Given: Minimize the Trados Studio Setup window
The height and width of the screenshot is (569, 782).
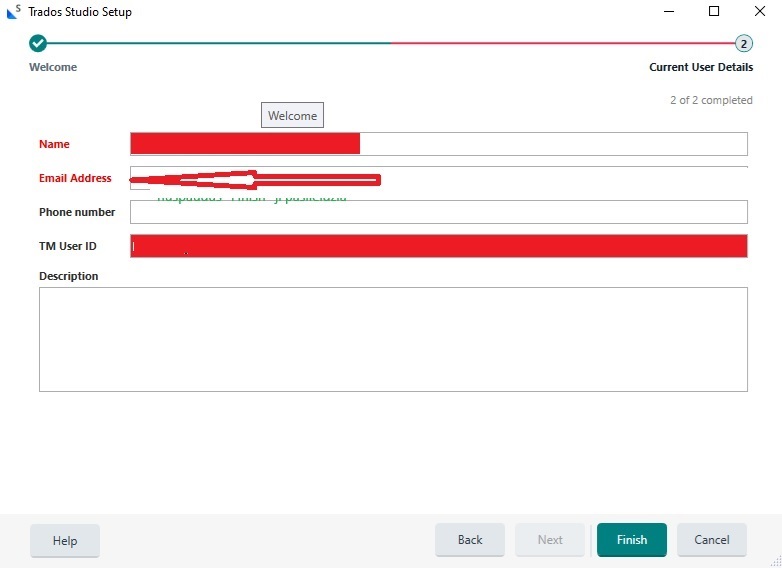Looking at the screenshot, I should [669, 11].
